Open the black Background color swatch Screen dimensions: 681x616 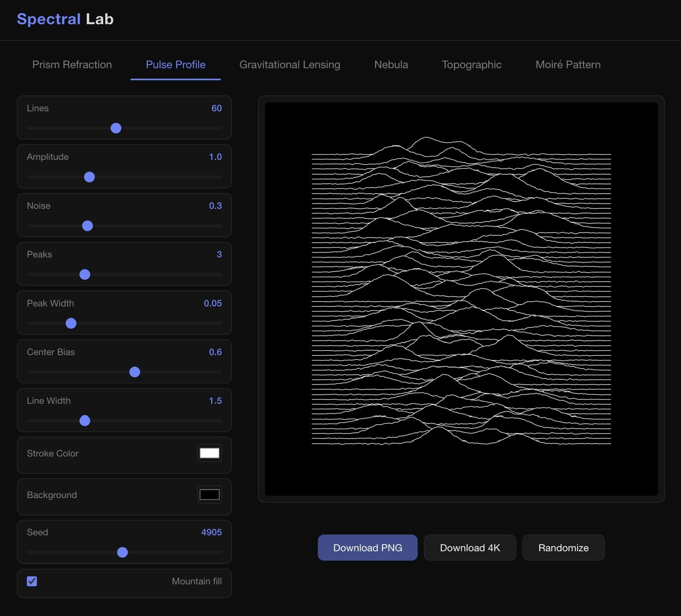[209, 495]
